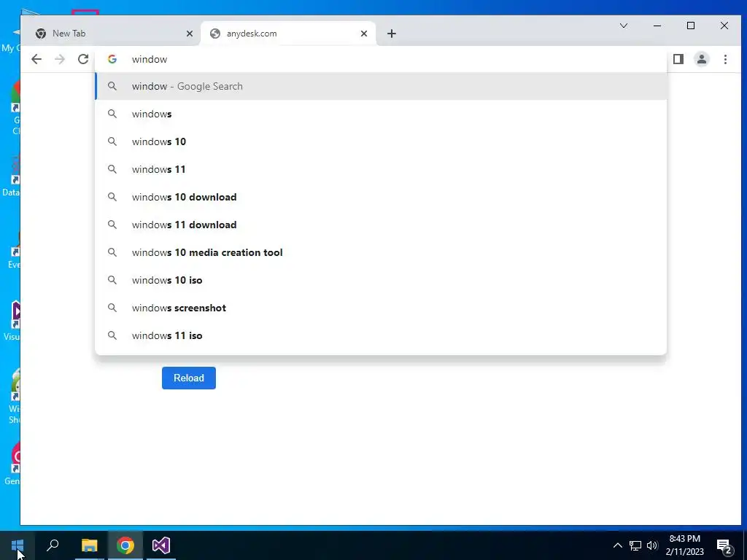Open File Explorer from the taskbar

[x=89, y=545]
